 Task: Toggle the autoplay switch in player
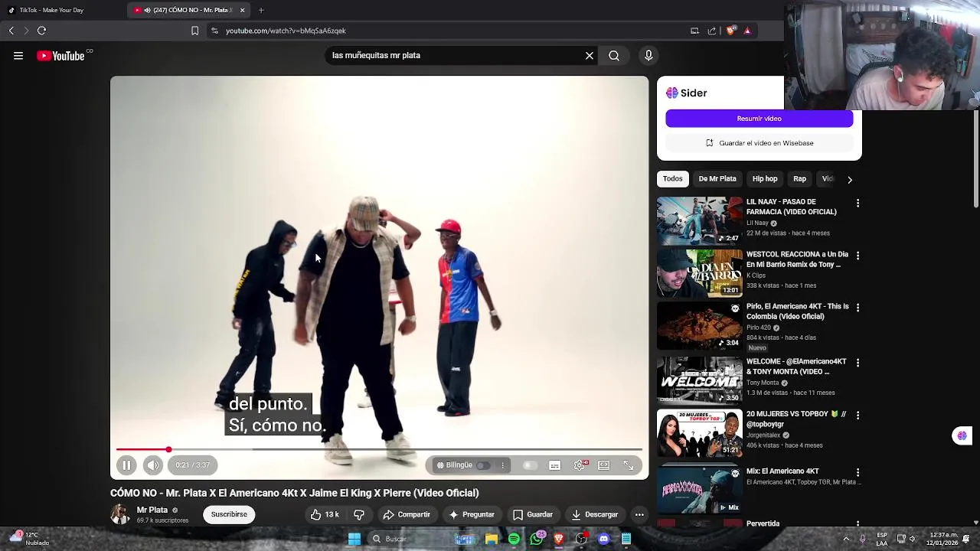pyautogui.click(x=529, y=465)
